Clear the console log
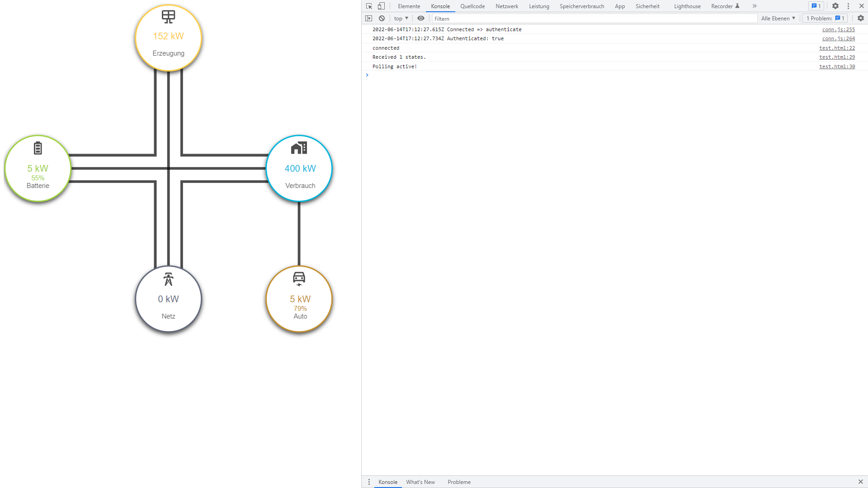Image resolution: width=868 pixels, height=488 pixels. (x=382, y=19)
